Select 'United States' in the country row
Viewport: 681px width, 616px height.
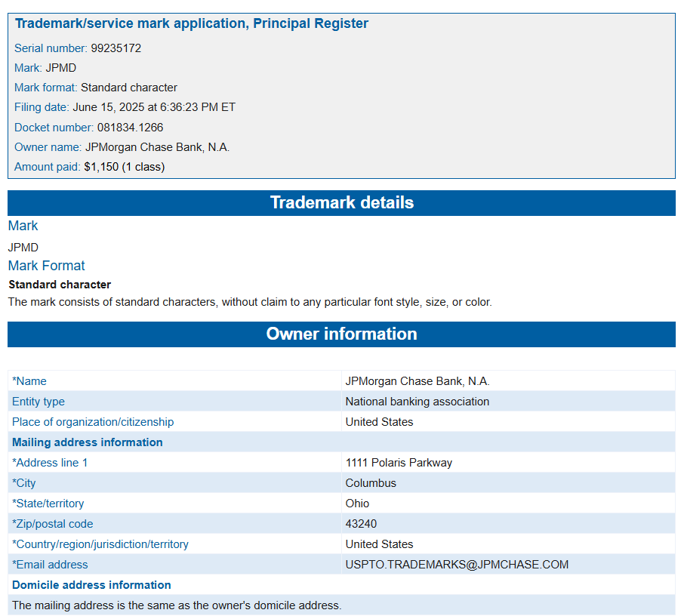point(379,544)
